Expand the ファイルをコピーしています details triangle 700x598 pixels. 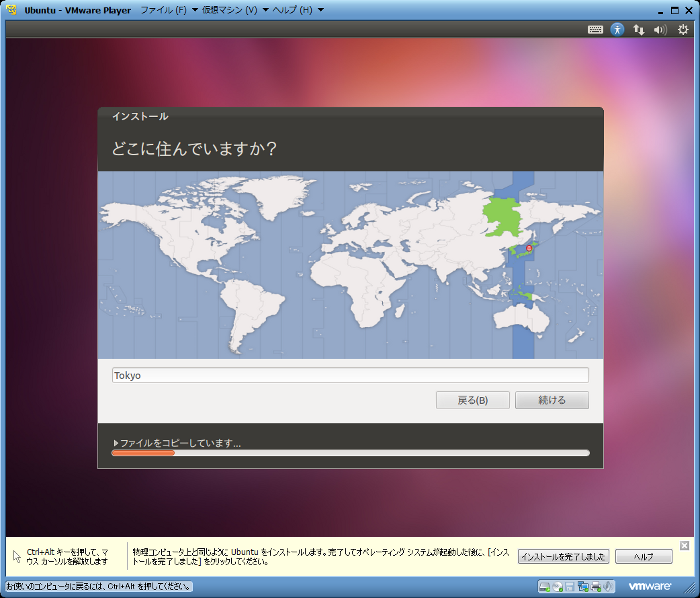(x=116, y=443)
